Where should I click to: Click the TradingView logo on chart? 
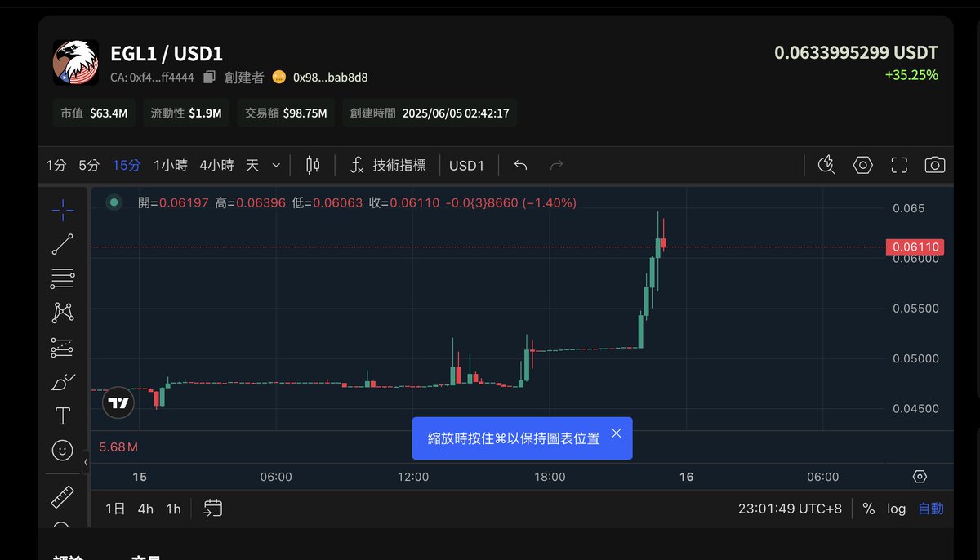[x=118, y=403]
